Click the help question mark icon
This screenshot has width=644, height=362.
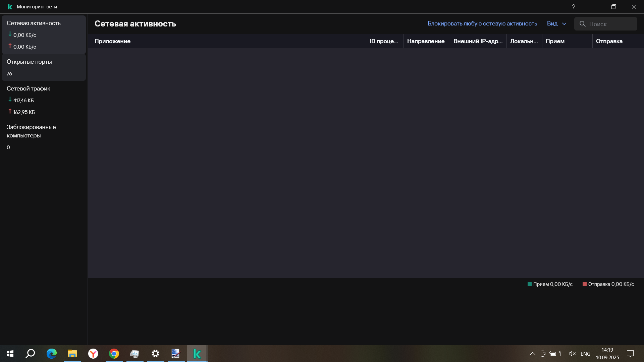pyautogui.click(x=574, y=7)
